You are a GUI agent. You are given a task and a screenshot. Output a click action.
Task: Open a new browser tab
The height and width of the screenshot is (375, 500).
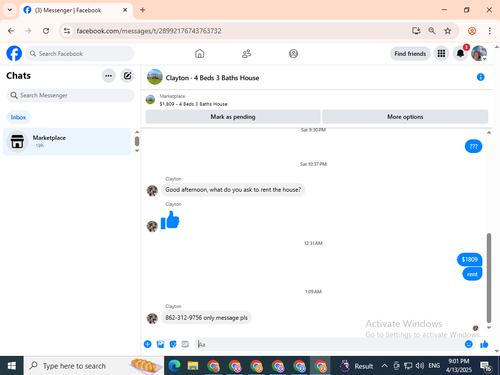tap(143, 10)
